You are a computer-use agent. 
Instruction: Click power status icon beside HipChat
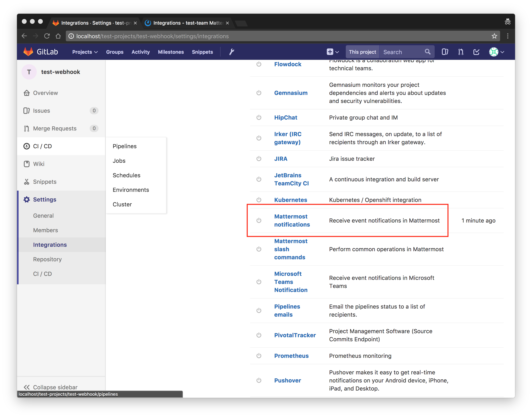click(259, 118)
